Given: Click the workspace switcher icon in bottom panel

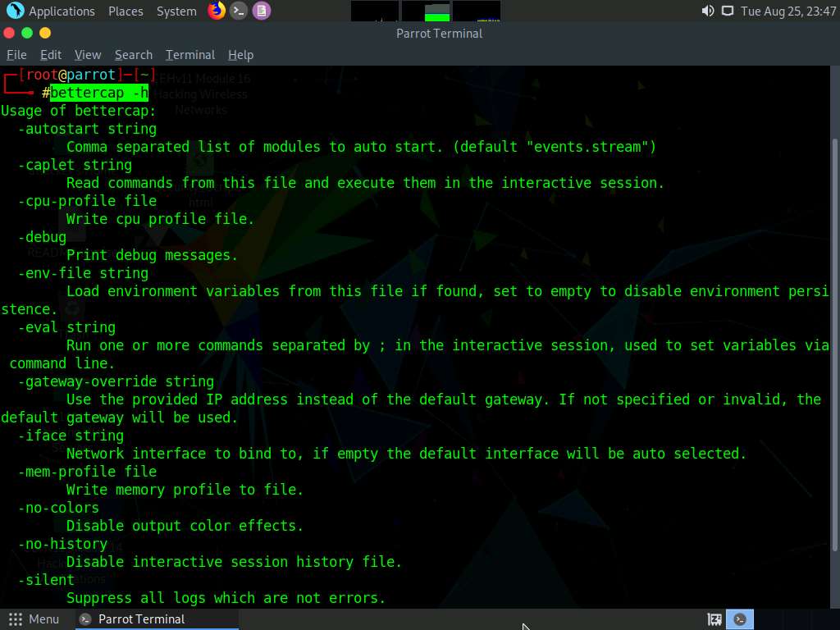Looking at the screenshot, I should pyautogui.click(x=714, y=619).
